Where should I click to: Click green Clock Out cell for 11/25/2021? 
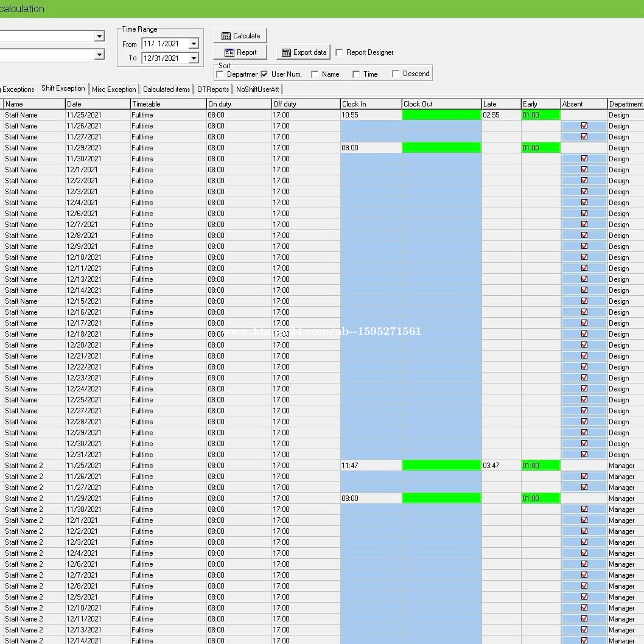441,115
